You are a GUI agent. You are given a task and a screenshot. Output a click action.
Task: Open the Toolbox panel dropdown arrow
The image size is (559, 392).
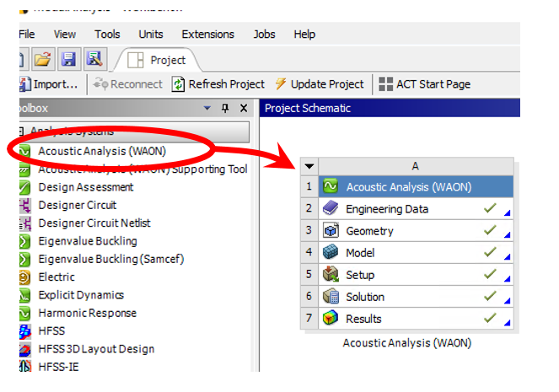(x=207, y=108)
